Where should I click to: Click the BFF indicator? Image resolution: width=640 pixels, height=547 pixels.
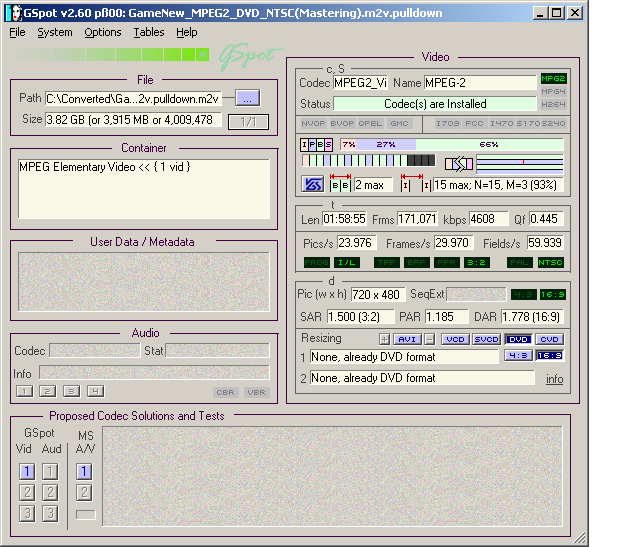417,262
